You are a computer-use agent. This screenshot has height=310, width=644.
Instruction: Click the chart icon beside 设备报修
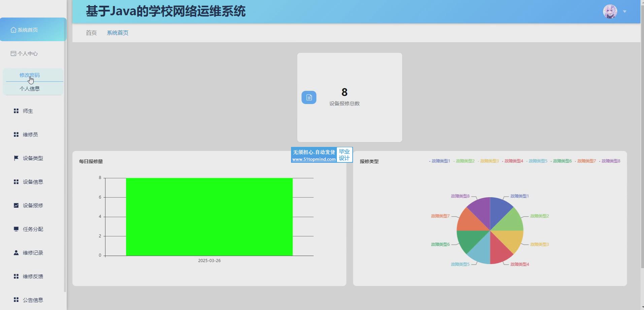pos(16,205)
